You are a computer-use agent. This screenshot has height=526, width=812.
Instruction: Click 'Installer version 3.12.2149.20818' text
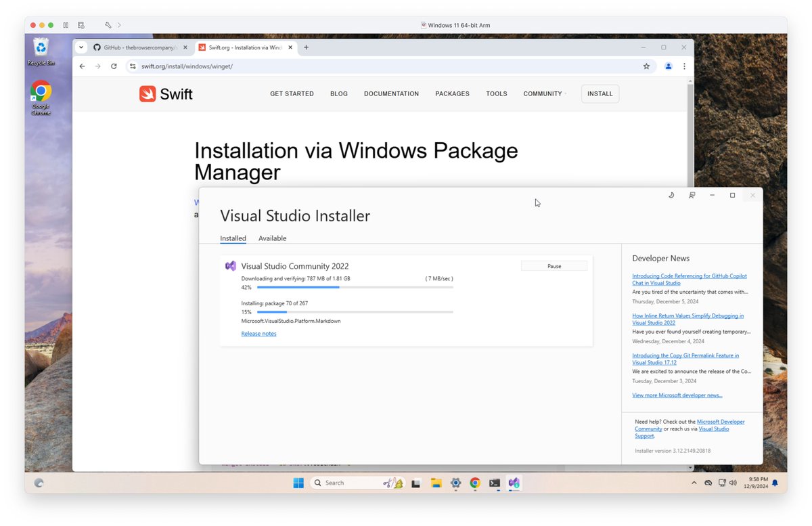click(673, 451)
